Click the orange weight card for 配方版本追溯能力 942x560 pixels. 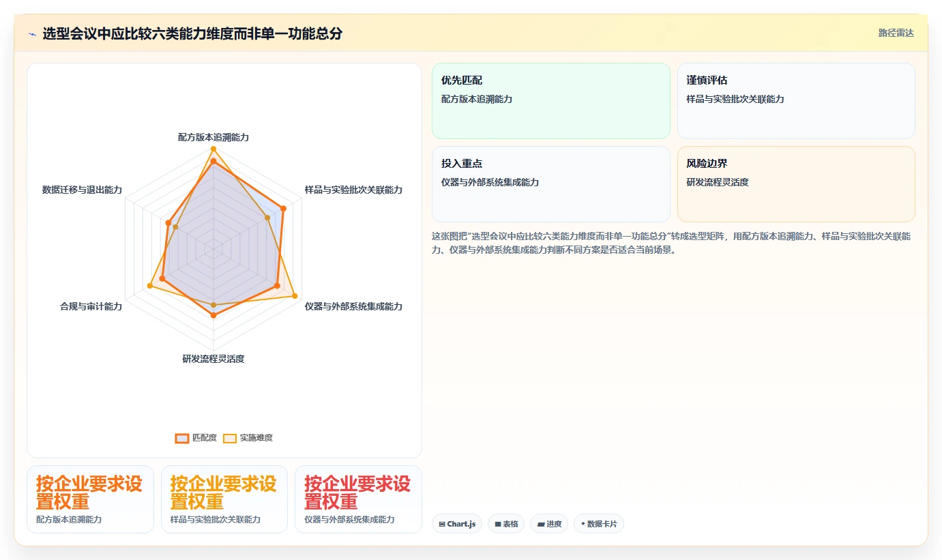pos(90,499)
